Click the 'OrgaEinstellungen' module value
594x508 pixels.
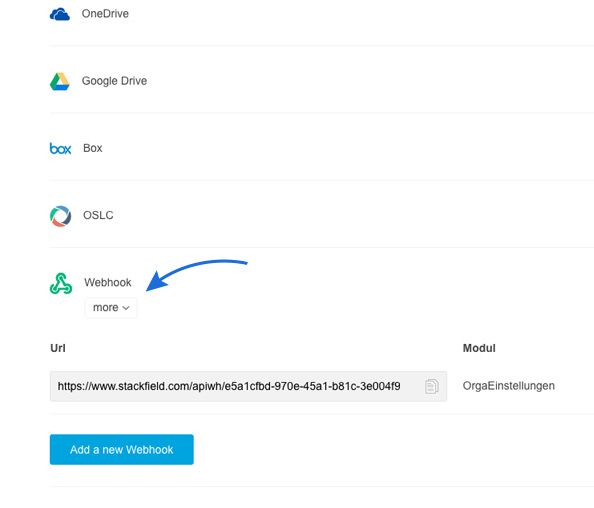click(x=509, y=386)
